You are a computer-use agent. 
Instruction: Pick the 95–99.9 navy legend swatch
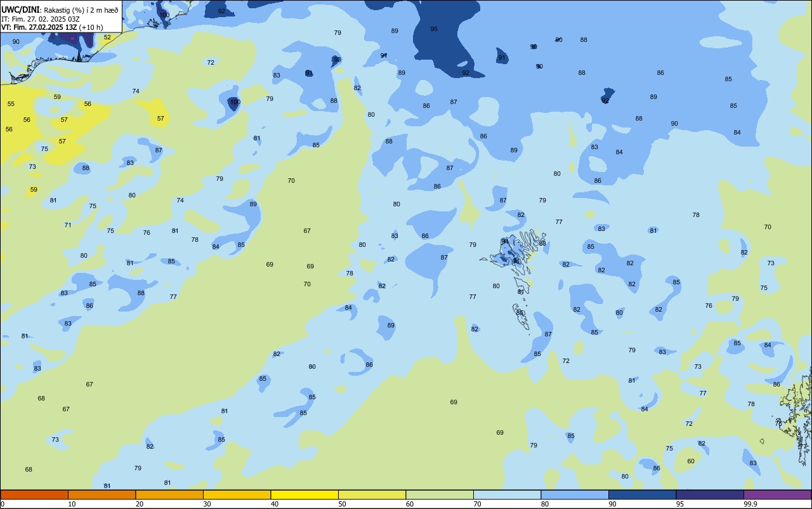710,494
